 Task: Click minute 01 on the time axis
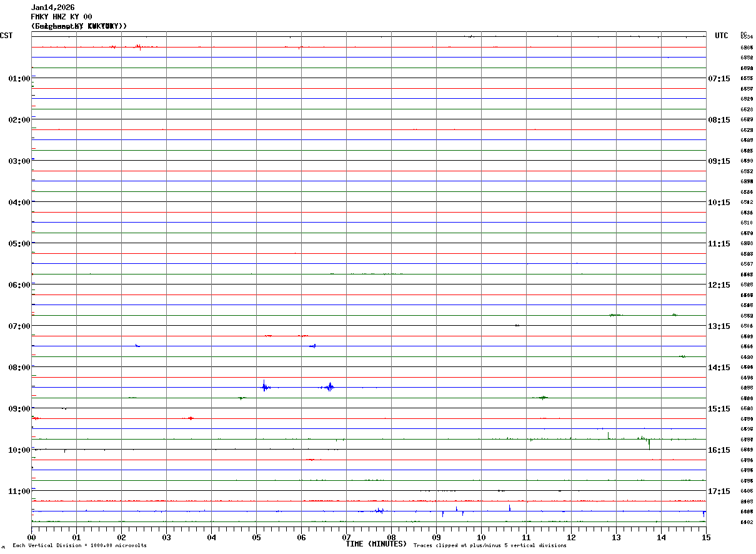tap(76, 537)
